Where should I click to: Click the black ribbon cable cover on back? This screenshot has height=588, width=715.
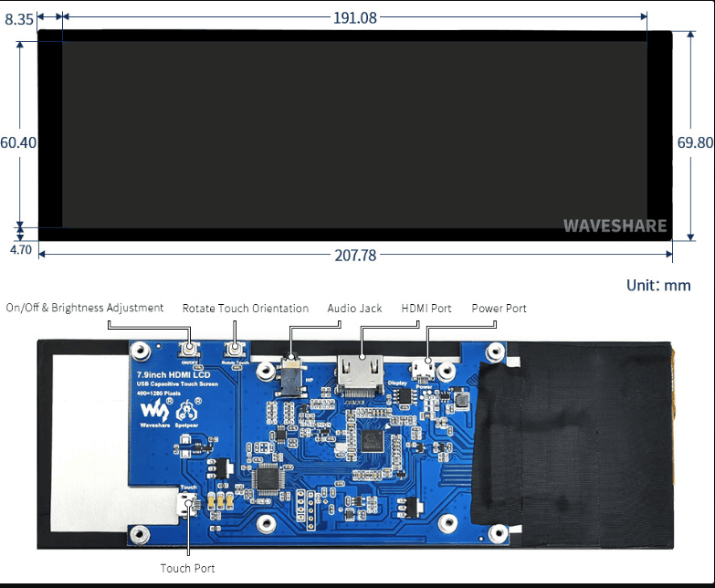[x=573, y=445]
